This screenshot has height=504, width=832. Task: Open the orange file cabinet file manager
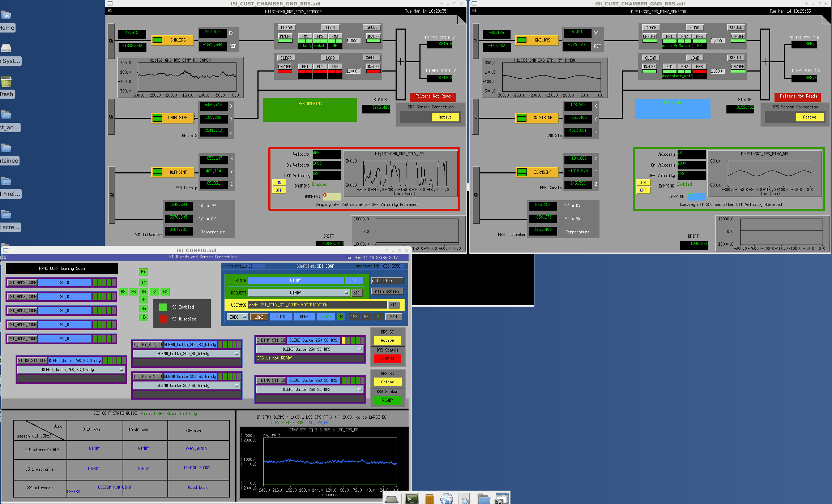click(429, 499)
